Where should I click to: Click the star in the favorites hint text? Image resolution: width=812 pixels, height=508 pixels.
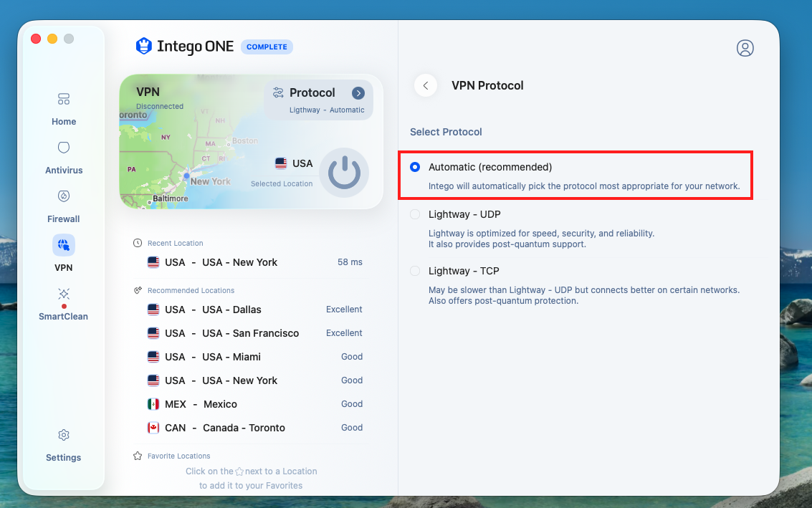(239, 471)
